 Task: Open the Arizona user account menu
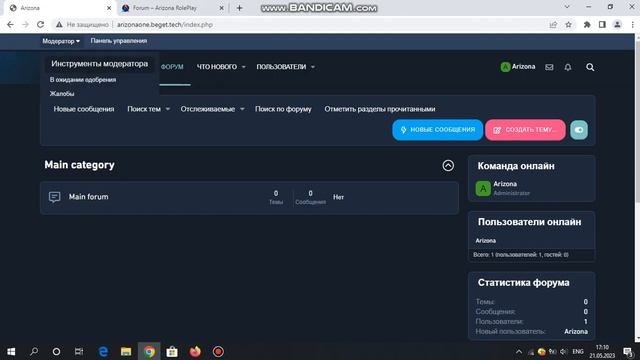518,67
